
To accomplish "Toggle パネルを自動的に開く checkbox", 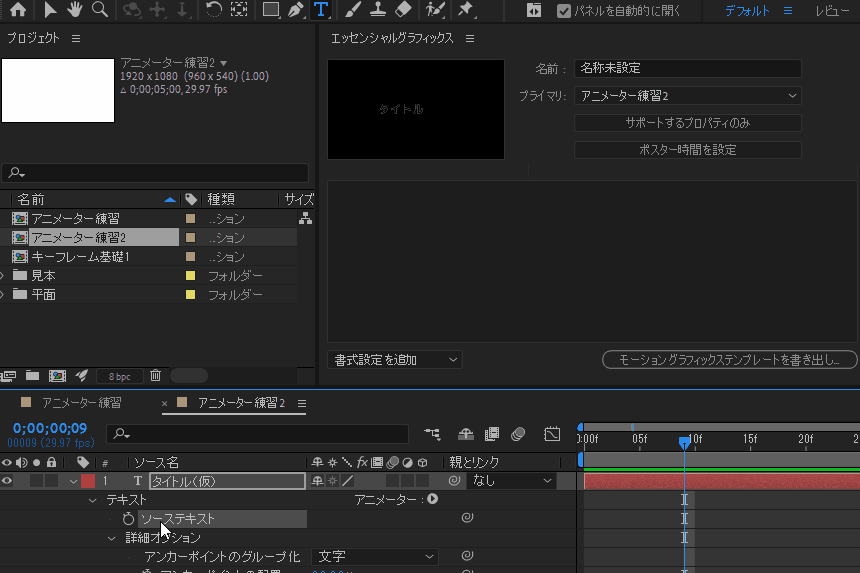I will (563, 10).
